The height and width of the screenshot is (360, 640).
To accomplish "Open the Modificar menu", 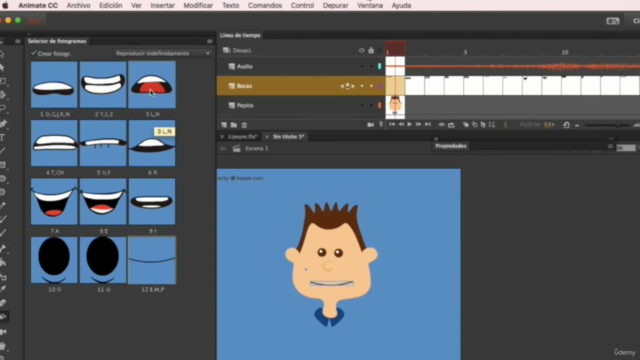I will tap(198, 5).
